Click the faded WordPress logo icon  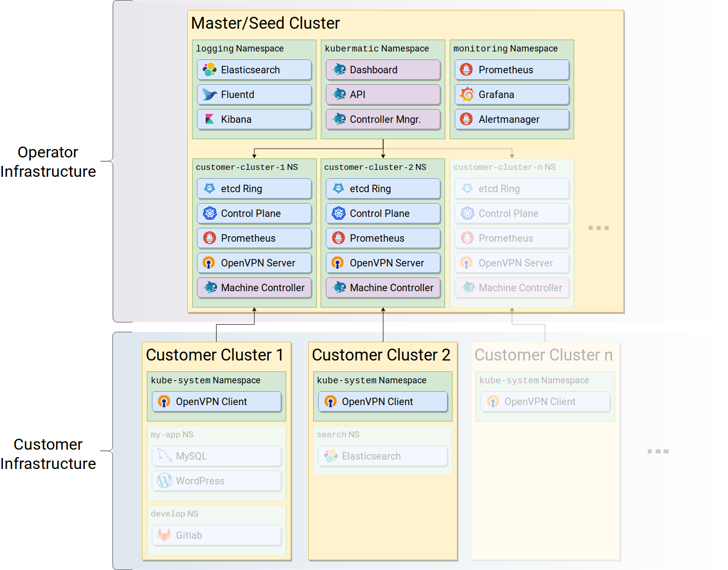164,480
